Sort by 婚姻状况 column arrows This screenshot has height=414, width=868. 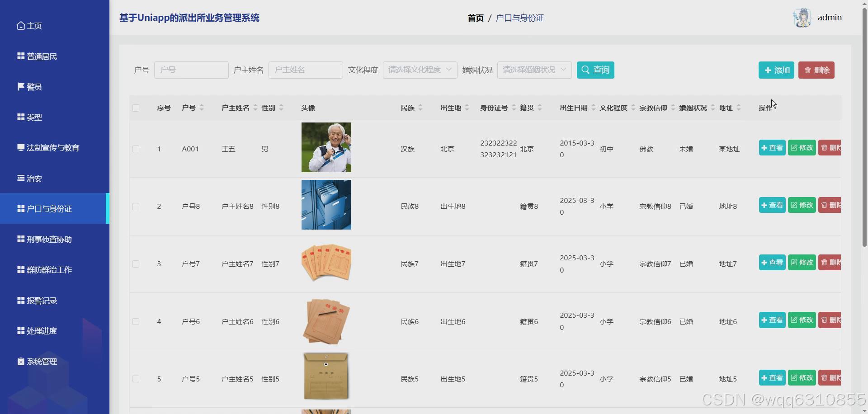point(712,108)
